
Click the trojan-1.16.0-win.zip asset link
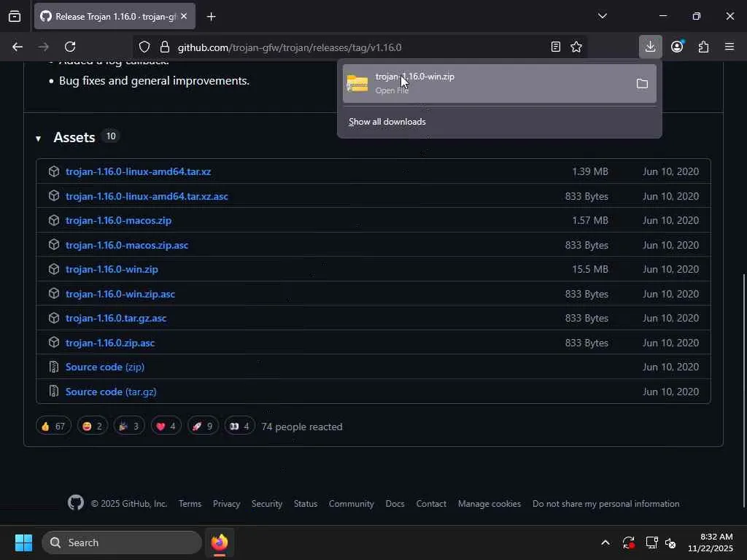pos(112,269)
